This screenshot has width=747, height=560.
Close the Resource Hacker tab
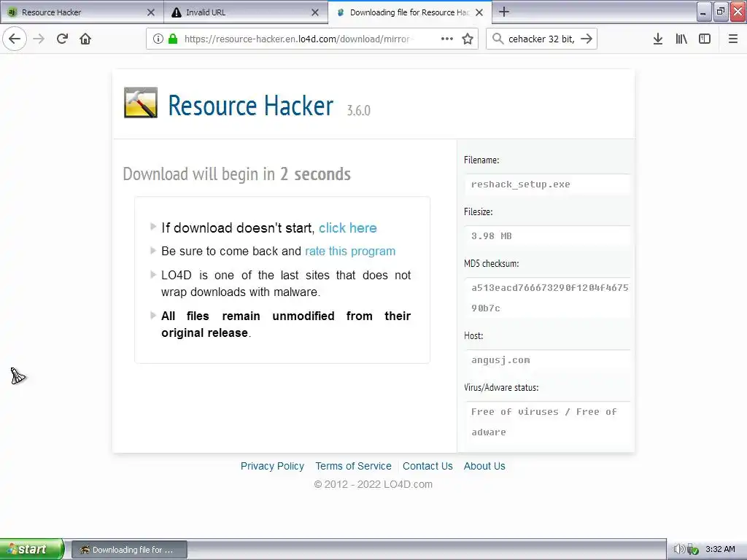(x=151, y=12)
